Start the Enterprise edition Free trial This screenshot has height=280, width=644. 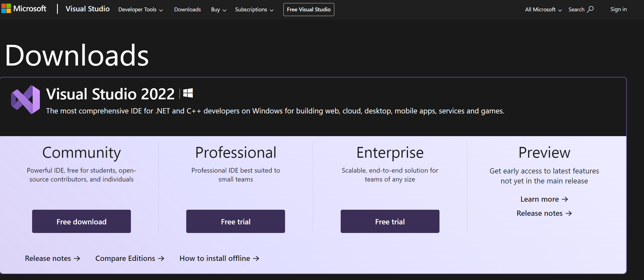(x=390, y=221)
